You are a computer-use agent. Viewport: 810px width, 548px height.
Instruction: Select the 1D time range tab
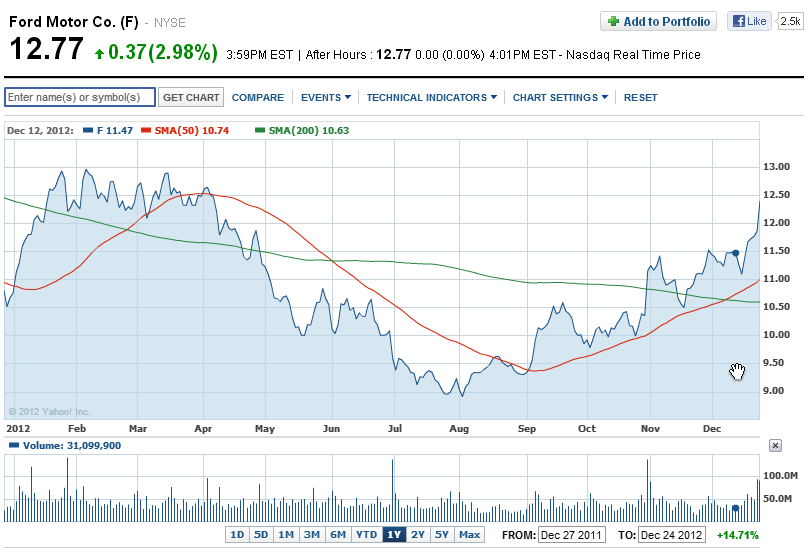click(237, 535)
